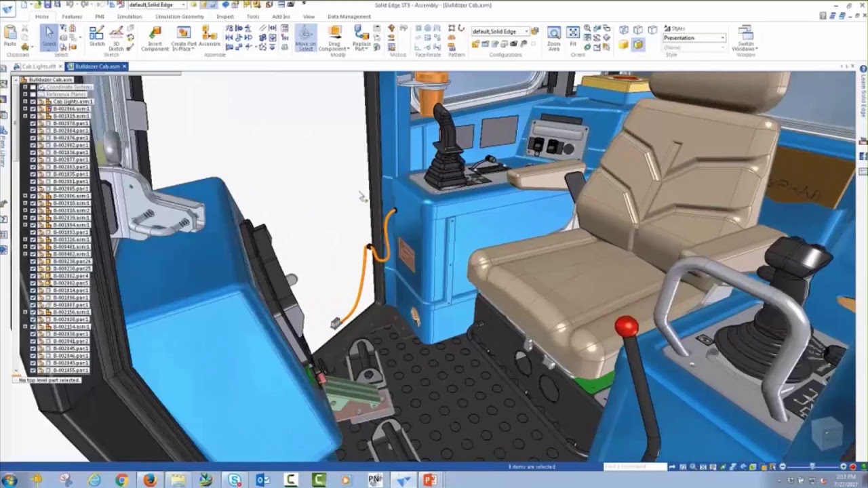
Task: Expand the B-002806.asm:1 tree node
Action: click(25, 196)
